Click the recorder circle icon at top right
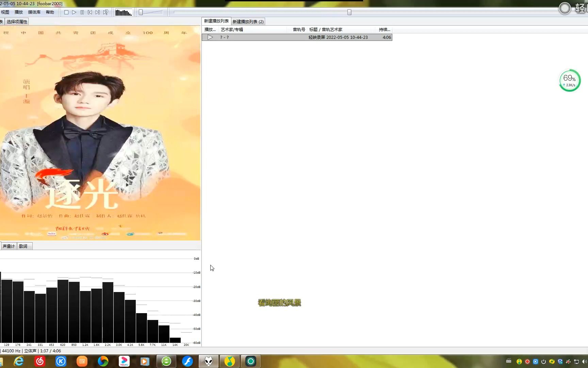The image size is (588, 368). tap(565, 8)
